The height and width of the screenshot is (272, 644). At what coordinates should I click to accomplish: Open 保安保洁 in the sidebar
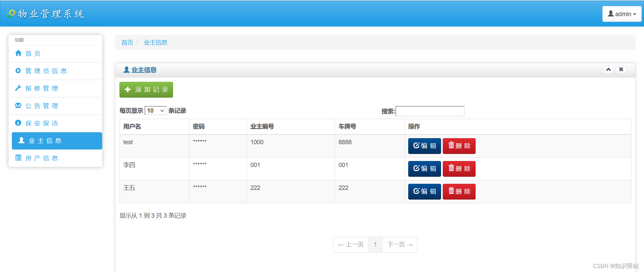[55, 123]
